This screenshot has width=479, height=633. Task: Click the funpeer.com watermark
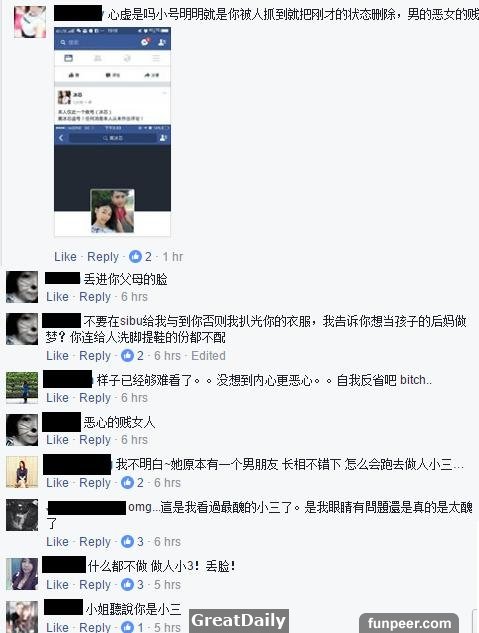[x=409, y=623]
